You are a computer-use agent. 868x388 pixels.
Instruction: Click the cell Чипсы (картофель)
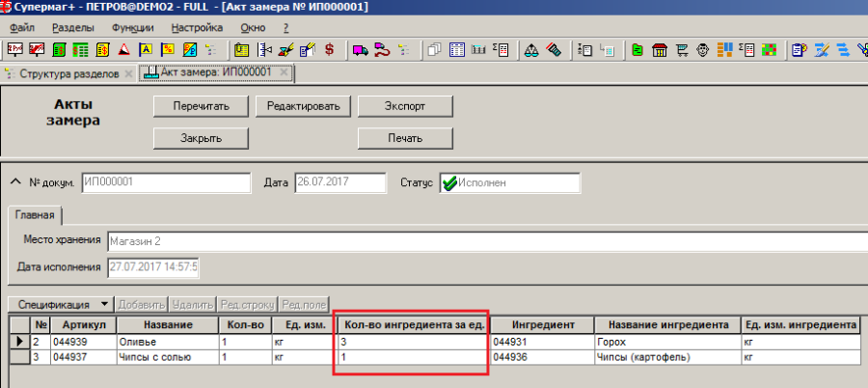(x=667, y=357)
